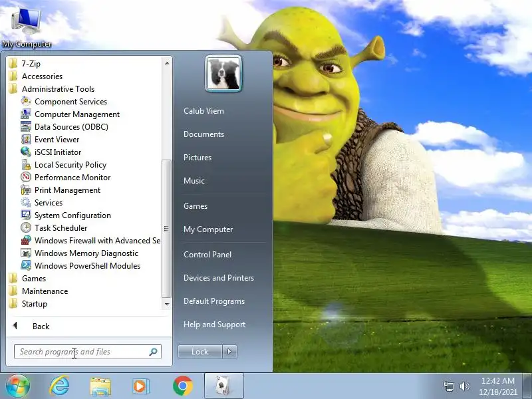Open Internet Explorer from taskbar
532x399 pixels.
[x=59, y=386]
